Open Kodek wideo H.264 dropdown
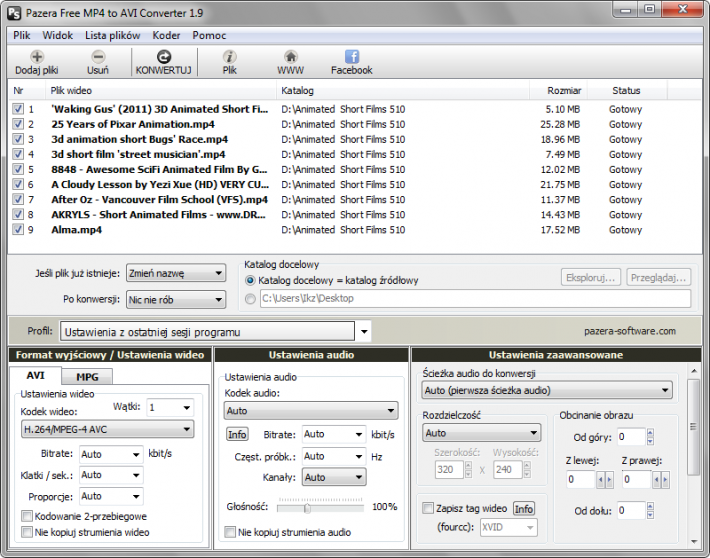710x558 pixels. pos(107,429)
